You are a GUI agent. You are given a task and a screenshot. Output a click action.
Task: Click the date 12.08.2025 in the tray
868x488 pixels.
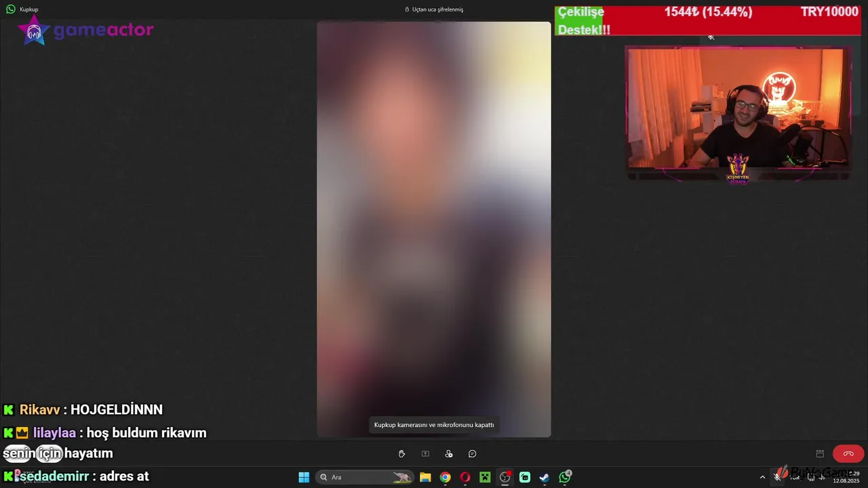[x=846, y=481]
